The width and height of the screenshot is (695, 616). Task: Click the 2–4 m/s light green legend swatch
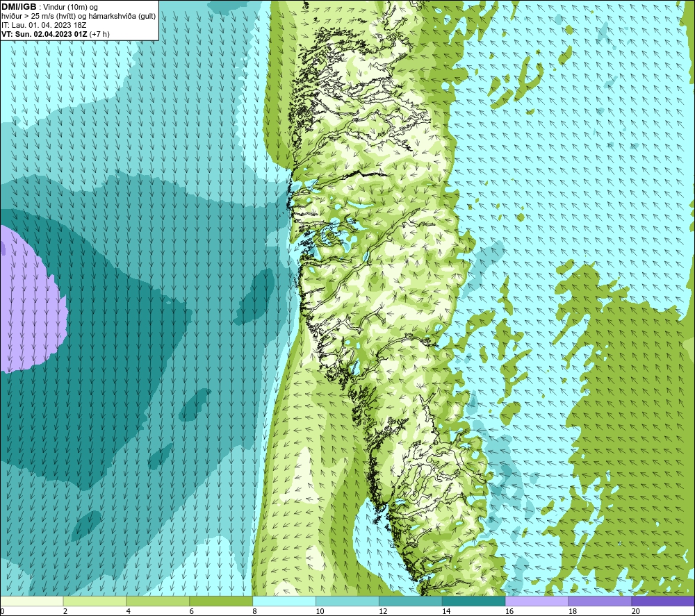[95, 601]
